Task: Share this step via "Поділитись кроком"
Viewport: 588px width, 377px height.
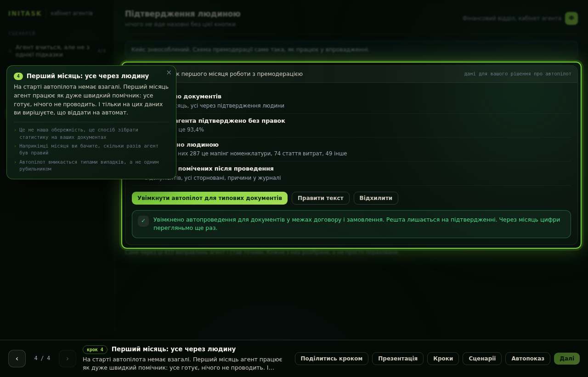Action: (332, 359)
